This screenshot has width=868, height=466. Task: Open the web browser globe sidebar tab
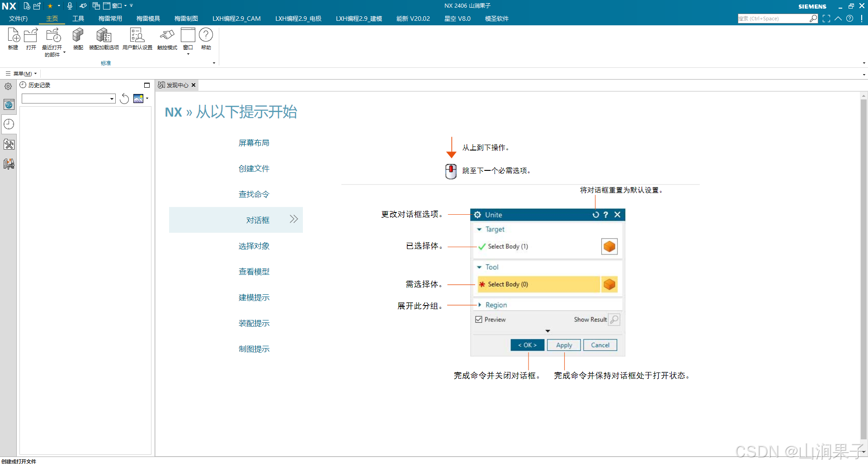(x=9, y=105)
